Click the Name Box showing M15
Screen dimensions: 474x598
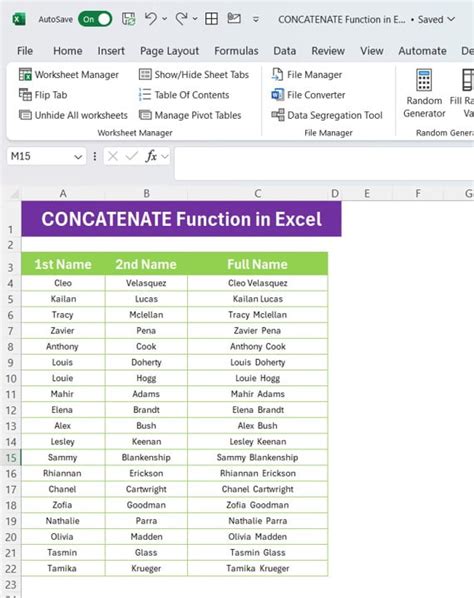(x=40, y=156)
